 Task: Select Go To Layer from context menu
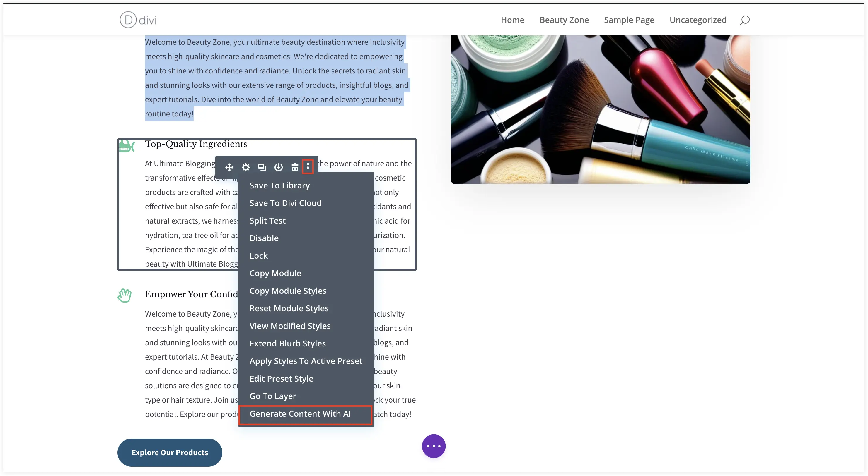click(273, 396)
